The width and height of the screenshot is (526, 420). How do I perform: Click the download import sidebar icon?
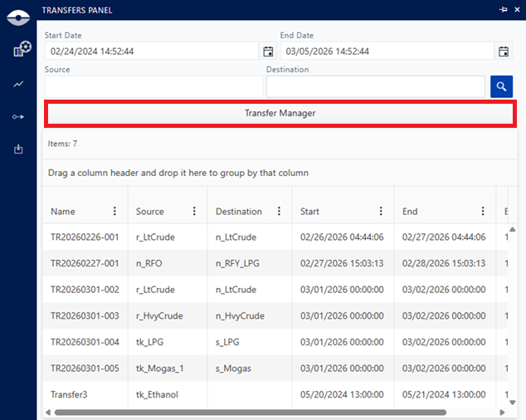(18, 149)
